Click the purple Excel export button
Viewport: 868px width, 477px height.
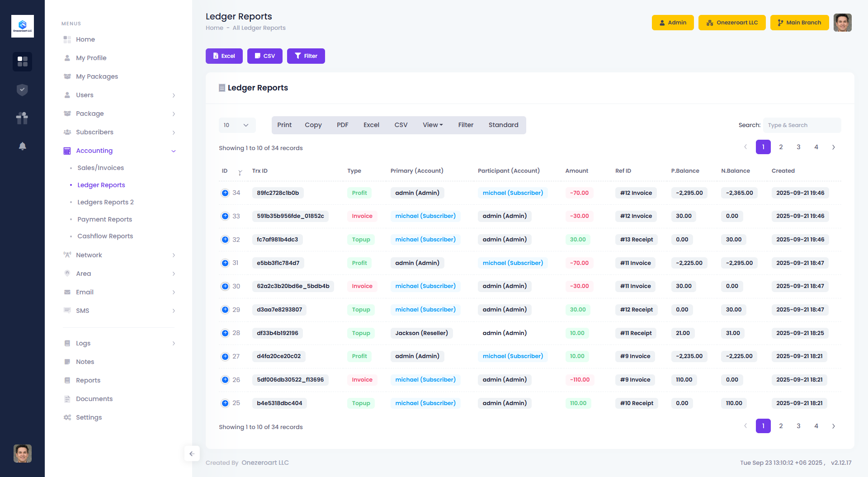[224, 56]
